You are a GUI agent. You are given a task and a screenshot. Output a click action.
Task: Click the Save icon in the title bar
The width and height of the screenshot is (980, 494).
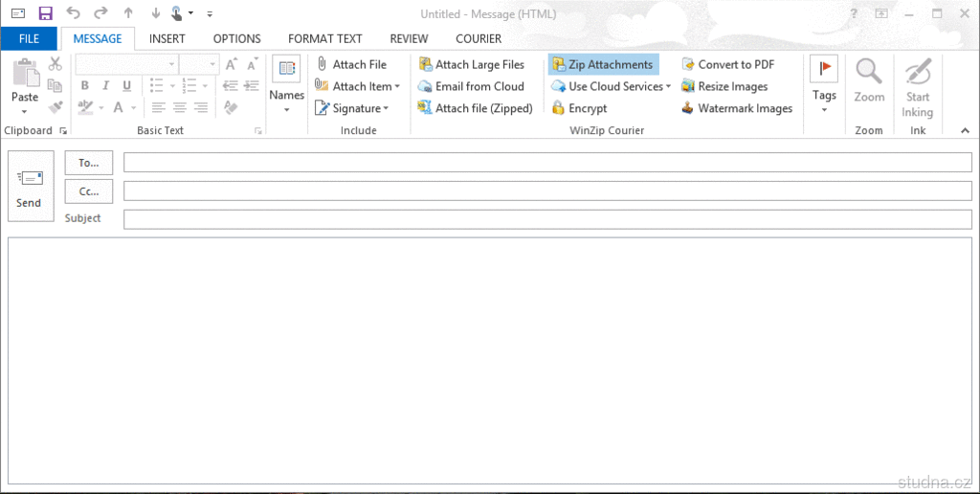click(x=45, y=13)
